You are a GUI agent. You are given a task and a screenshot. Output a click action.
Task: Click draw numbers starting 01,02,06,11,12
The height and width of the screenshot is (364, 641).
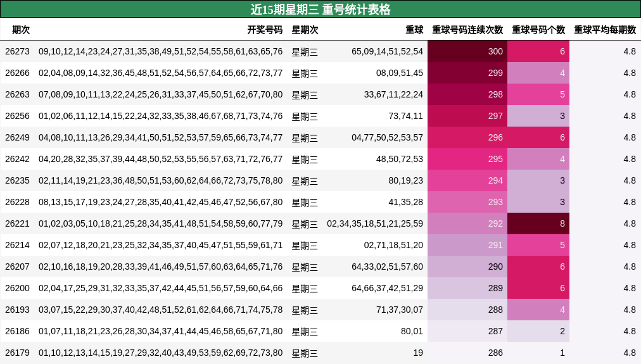coord(161,116)
